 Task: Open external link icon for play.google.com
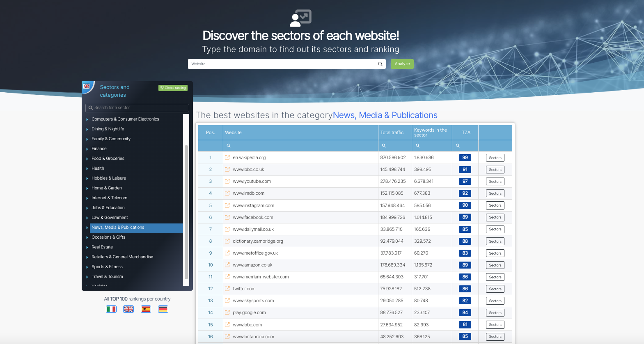click(227, 312)
